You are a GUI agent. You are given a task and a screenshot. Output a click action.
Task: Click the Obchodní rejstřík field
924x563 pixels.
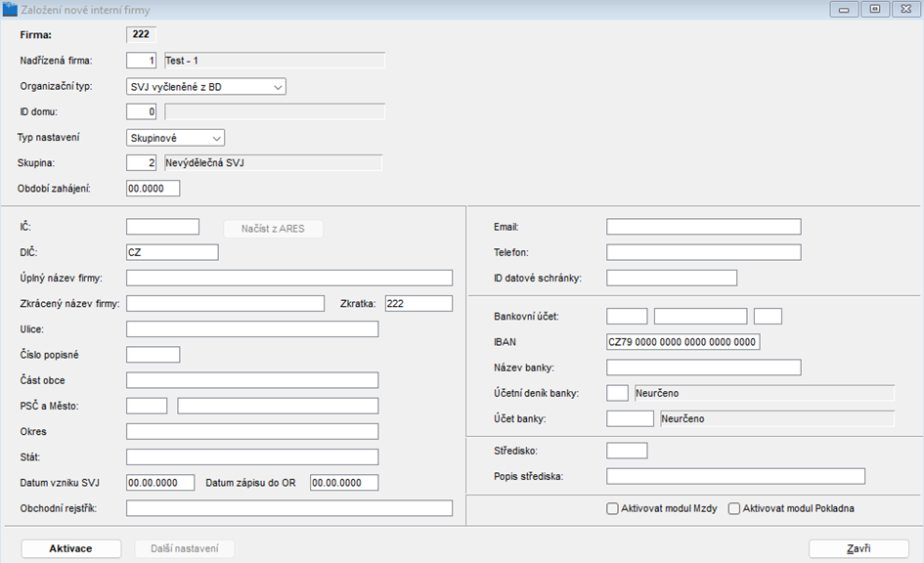(x=289, y=508)
